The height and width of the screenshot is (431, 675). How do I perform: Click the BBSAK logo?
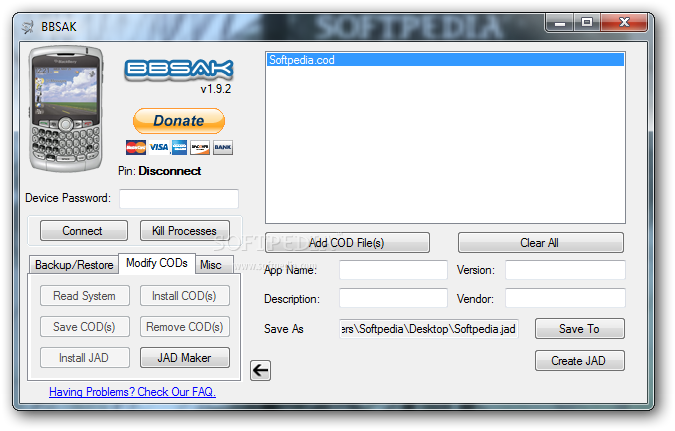click(x=179, y=69)
